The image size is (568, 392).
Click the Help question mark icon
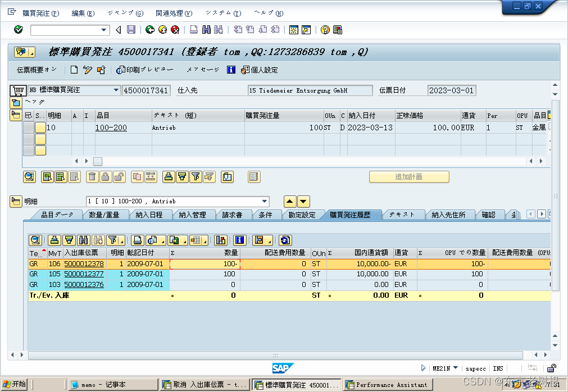tap(325, 30)
